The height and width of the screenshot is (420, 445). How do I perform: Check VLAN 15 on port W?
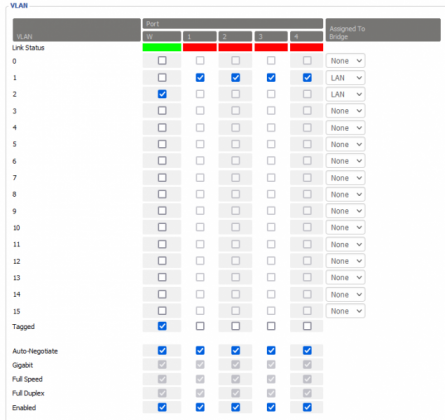(162, 311)
